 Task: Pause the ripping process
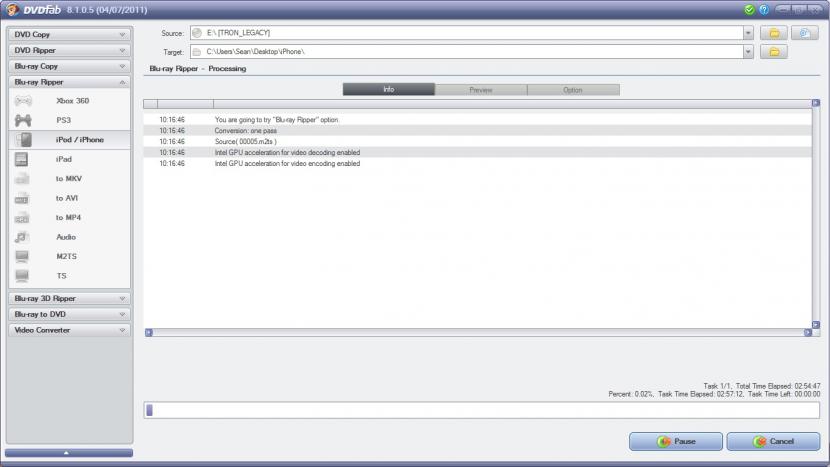point(675,441)
